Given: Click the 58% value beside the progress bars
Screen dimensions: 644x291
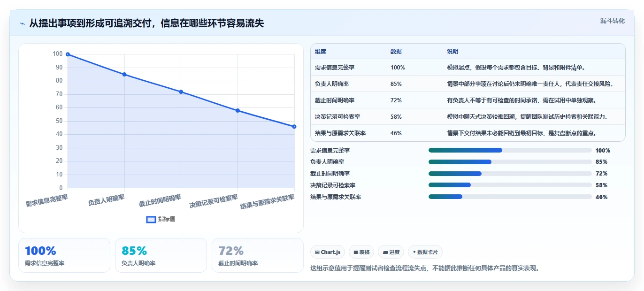Looking at the screenshot, I should (x=601, y=185).
